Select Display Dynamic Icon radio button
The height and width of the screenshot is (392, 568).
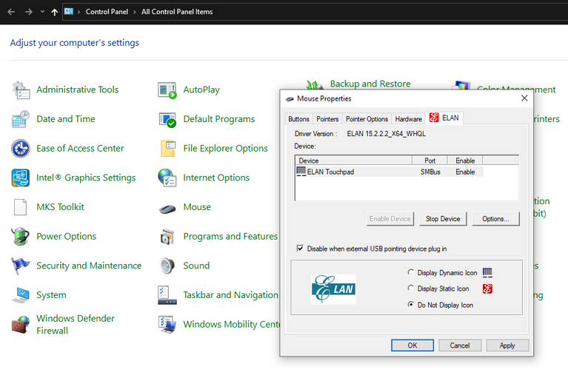click(x=412, y=273)
